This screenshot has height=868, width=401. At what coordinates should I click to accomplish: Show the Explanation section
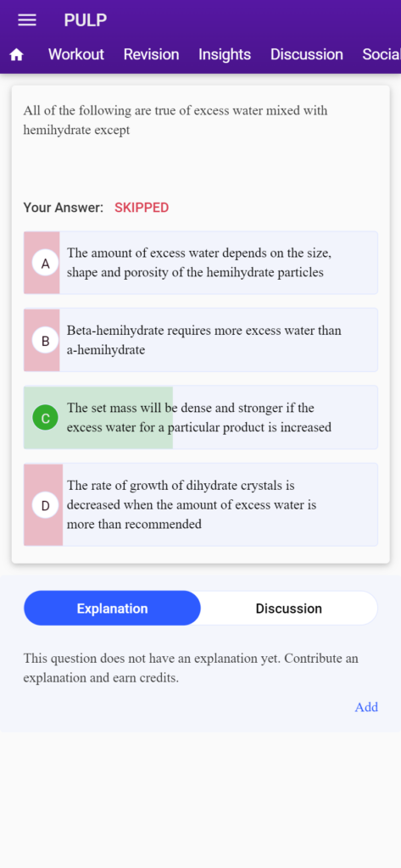pos(113,609)
